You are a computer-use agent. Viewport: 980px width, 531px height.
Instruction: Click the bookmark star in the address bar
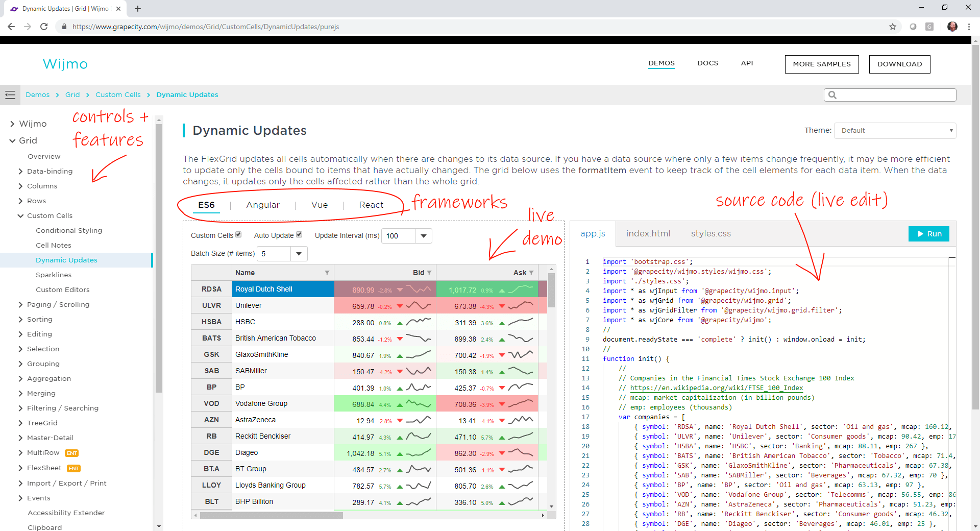click(x=892, y=27)
